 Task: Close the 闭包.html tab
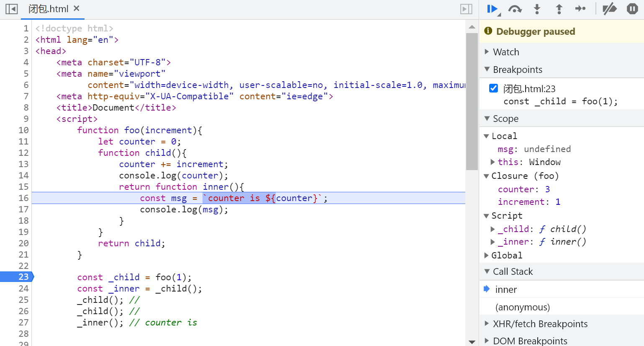(x=77, y=8)
